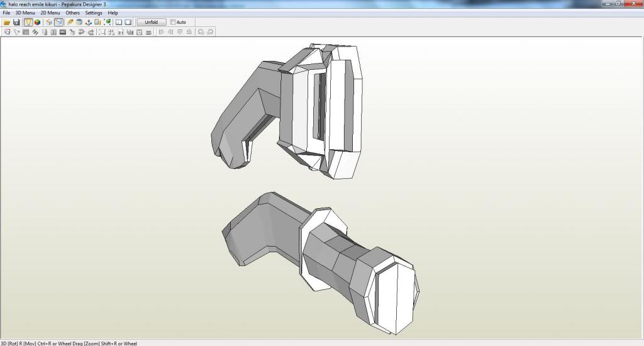Click the first greyed alignment icon
Screen dimensions: 644x346
click(161, 32)
